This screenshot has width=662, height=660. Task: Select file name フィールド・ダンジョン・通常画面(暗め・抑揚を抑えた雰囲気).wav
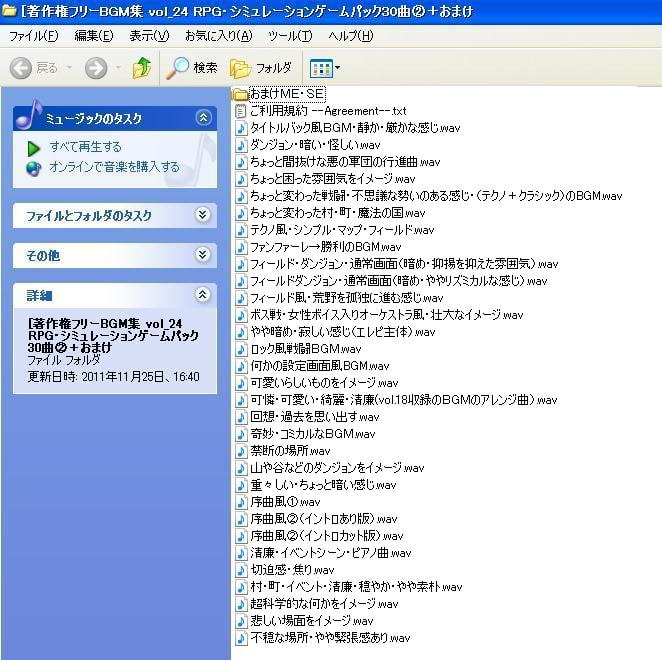[x=404, y=264]
